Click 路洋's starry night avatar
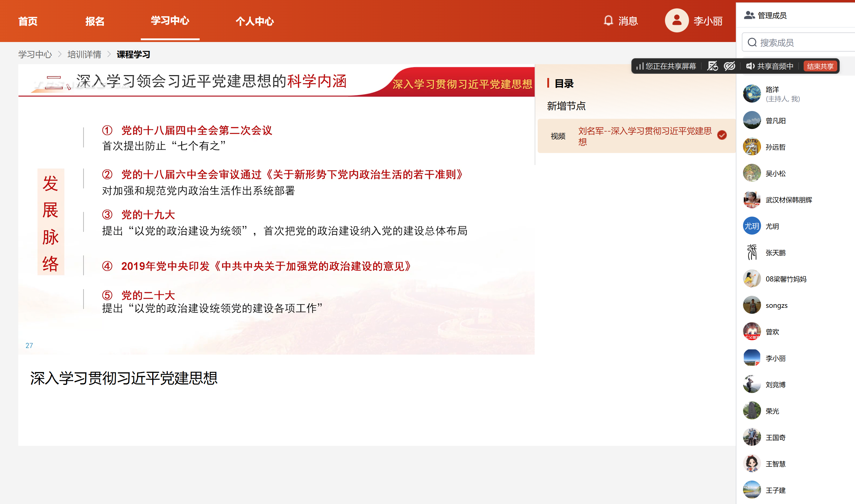Viewport: 855px width, 504px height. (752, 94)
